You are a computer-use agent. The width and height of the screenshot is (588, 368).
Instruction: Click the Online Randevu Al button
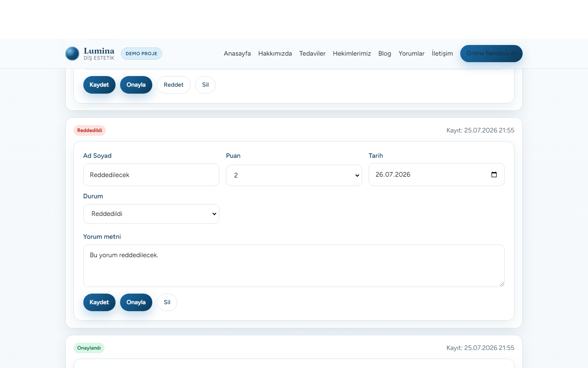click(491, 54)
